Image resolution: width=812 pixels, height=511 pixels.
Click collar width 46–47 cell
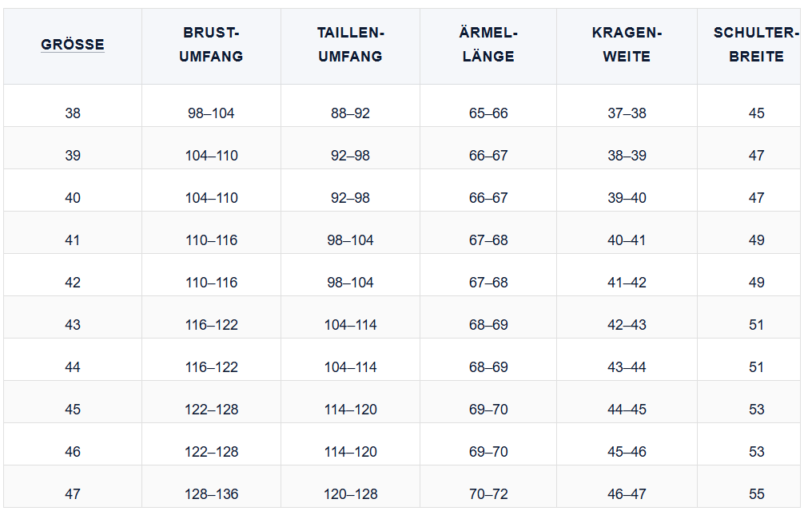click(x=627, y=494)
